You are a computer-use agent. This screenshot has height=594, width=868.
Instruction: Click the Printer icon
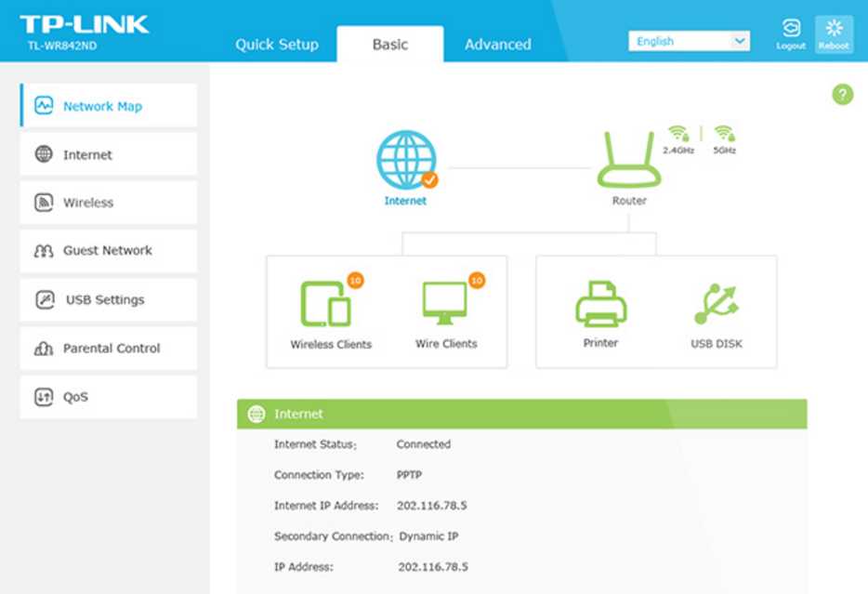[600, 304]
